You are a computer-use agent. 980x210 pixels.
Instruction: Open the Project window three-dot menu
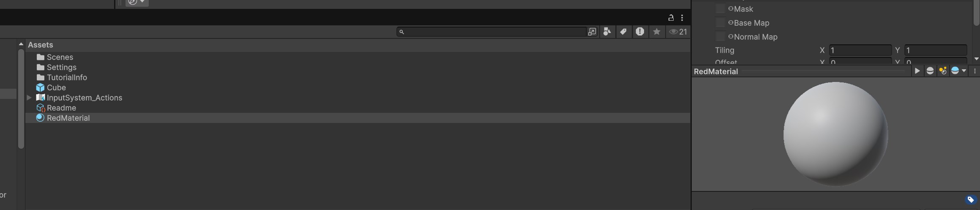point(682,18)
